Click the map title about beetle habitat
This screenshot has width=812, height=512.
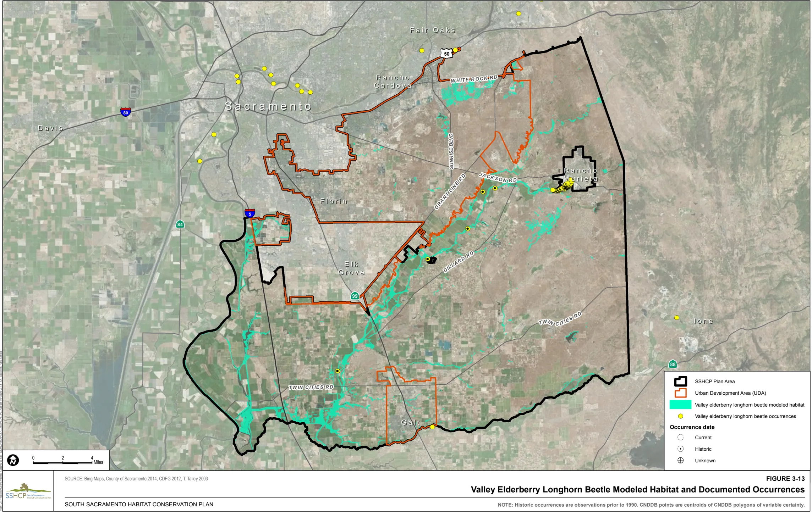[x=638, y=490]
